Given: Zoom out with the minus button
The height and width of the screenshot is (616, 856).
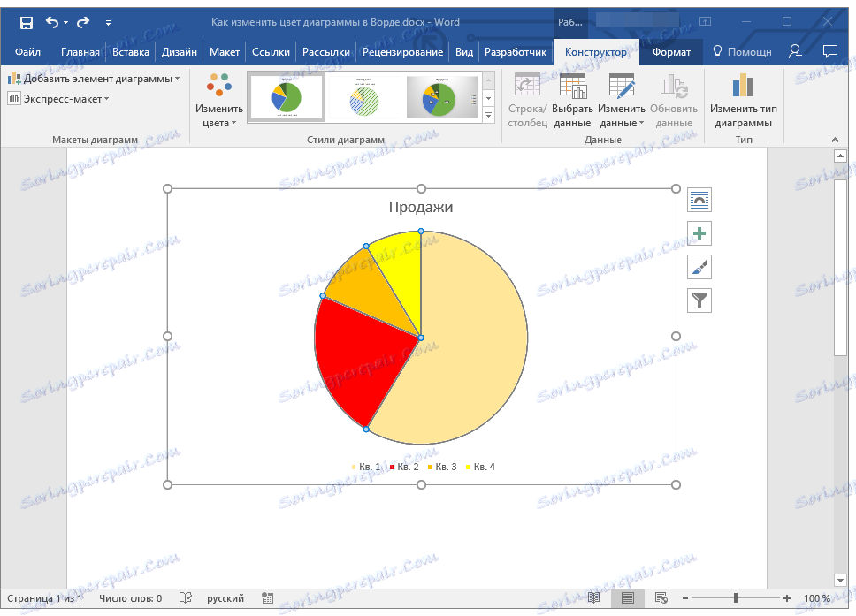Looking at the screenshot, I should point(685,598).
